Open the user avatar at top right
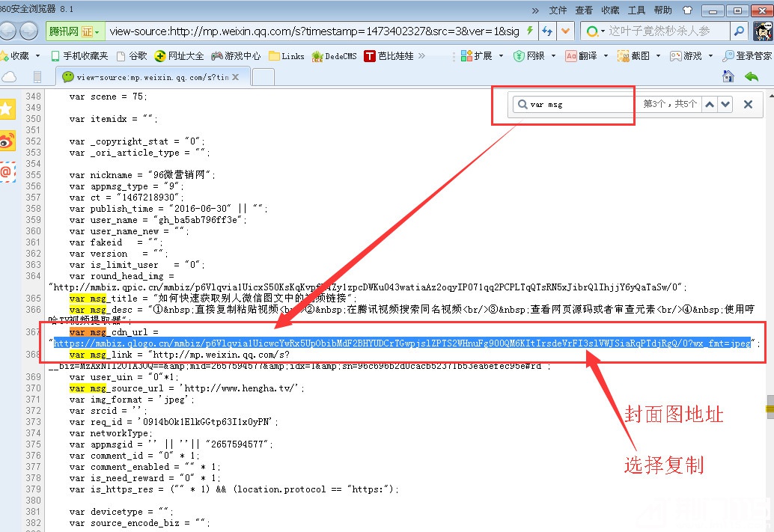 tap(763, 31)
